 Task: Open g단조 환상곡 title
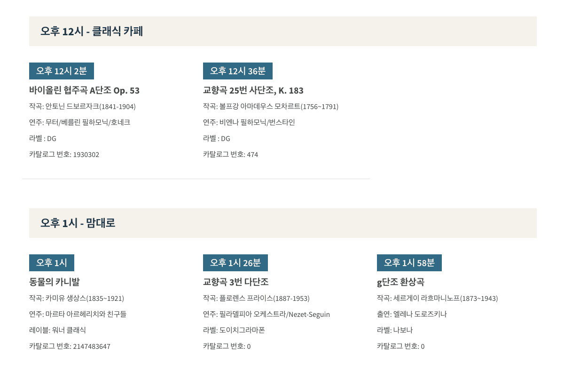click(x=400, y=282)
